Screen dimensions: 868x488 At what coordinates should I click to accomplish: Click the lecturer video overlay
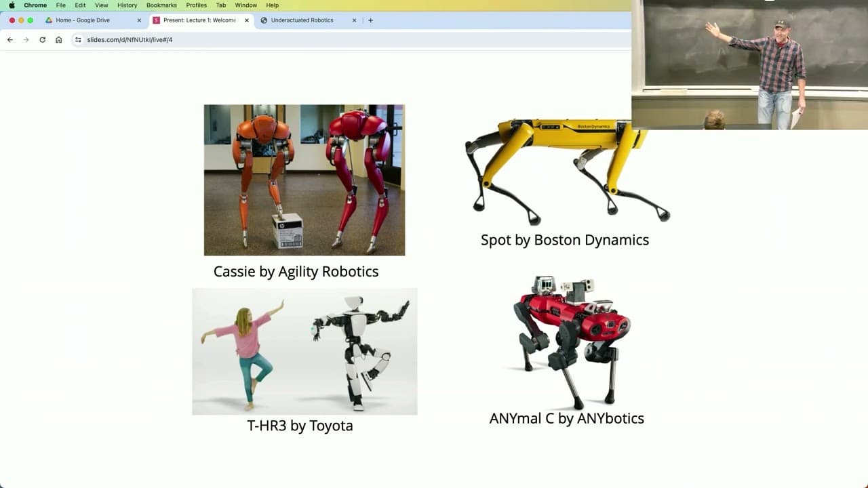[749, 65]
